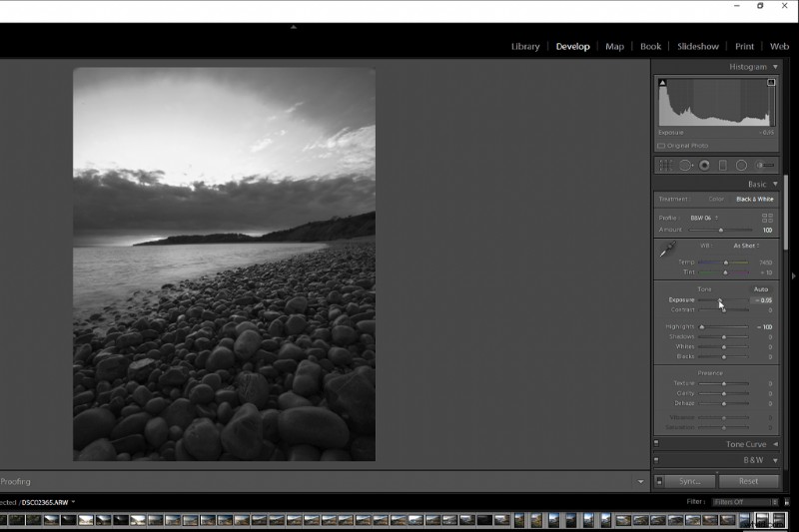This screenshot has width=799, height=532.
Task: Open White Balance As Shot dropdown
Action: tap(746, 246)
